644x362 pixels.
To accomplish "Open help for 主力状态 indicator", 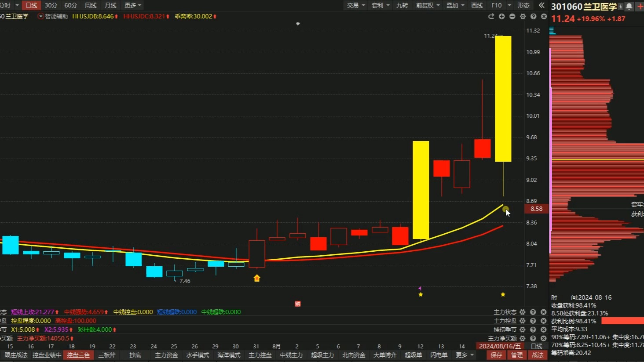I will coord(533,312).
